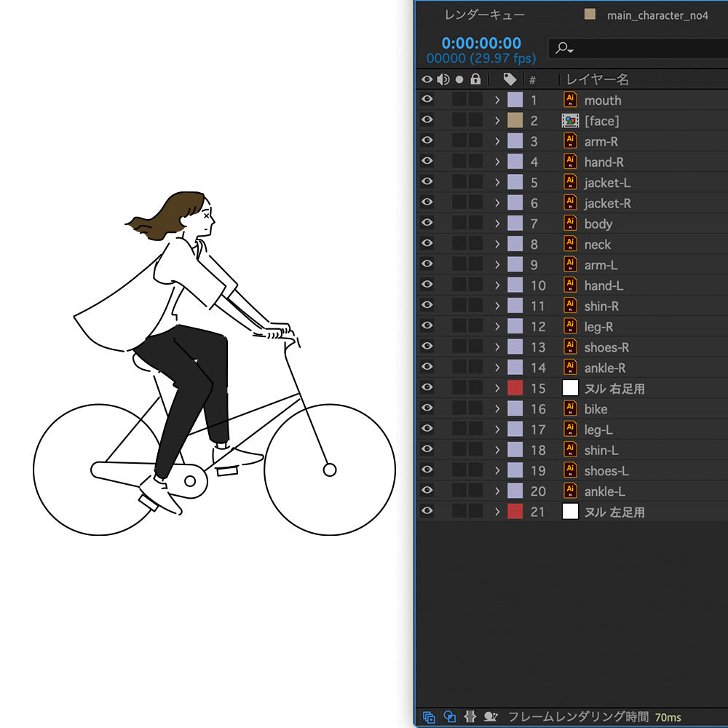Screen dimensions: 728x728
Task: Click the 0:00:00:00 current timecode
Action: [x=481, y=43]
